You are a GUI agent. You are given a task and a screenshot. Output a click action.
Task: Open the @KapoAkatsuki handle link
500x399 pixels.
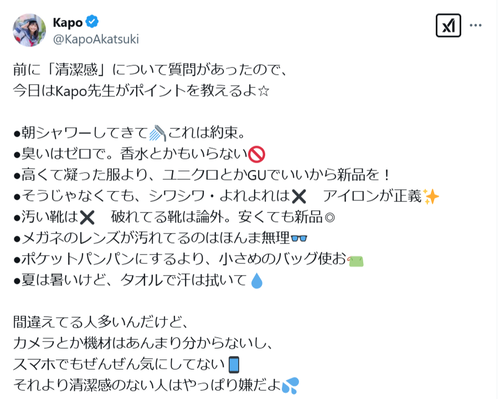(x=96, y=39)
